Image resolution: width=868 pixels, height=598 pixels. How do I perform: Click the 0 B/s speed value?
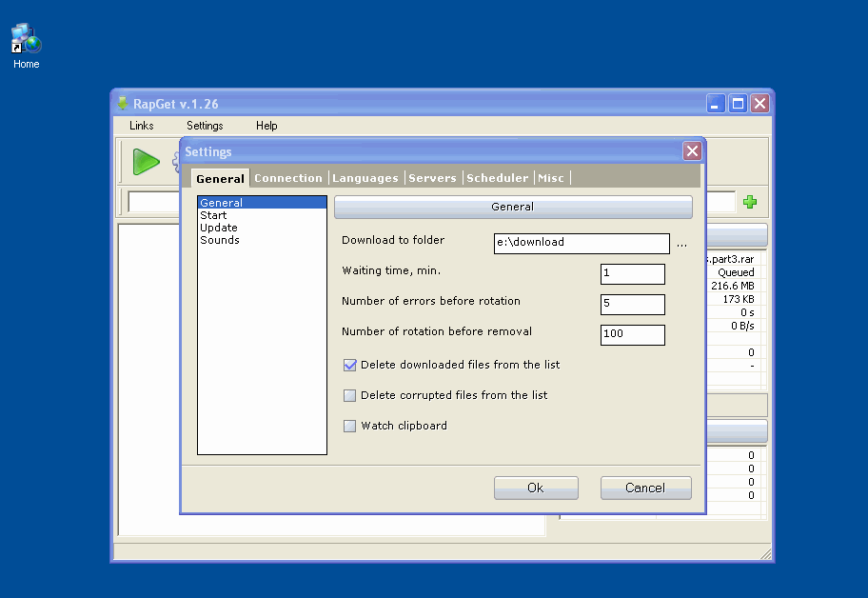(742, 326)
